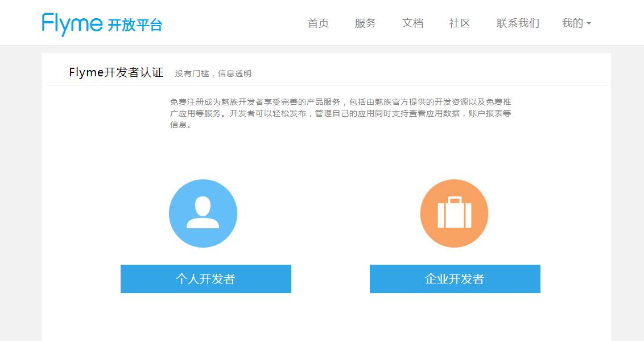Navigate to the 首页 menu item
The height and width of the screenshot is (341, 644).
[x=318, y=23]
